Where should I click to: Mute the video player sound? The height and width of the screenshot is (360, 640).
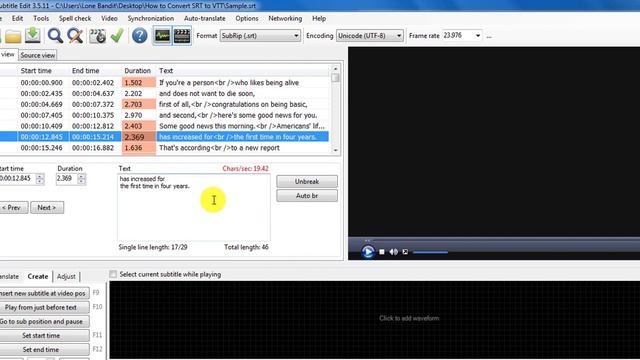393,252
